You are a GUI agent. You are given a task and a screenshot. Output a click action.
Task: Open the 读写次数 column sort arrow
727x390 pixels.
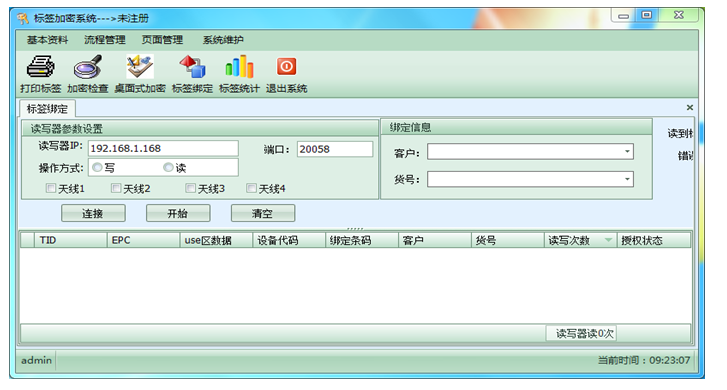tap(608, 240)
